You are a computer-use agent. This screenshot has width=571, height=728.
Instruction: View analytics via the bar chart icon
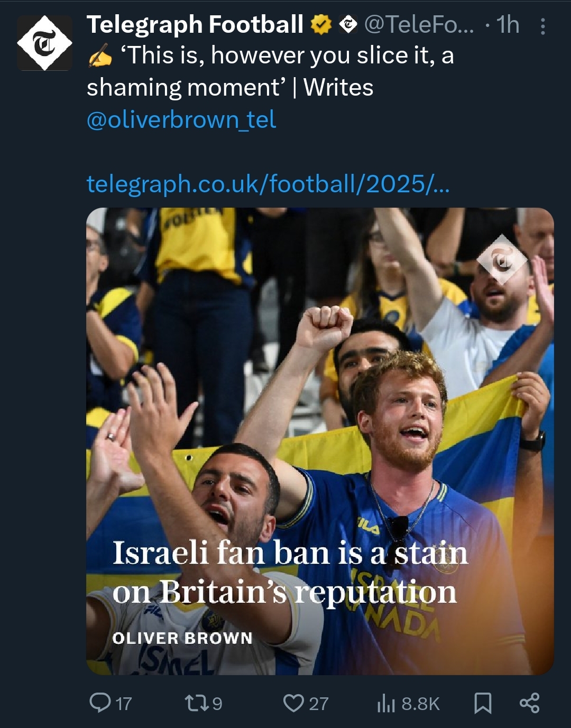tap(386, 703)
